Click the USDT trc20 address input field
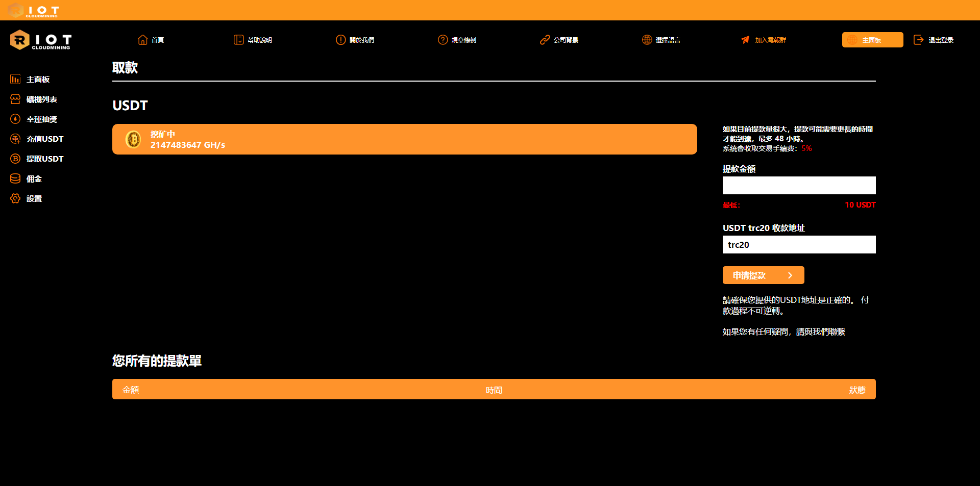Screen dimensions: 980x486 (799, 244)
